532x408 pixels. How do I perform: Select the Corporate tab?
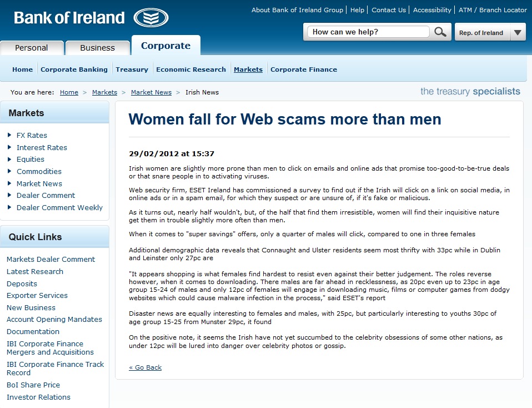(x=165, y=46)
